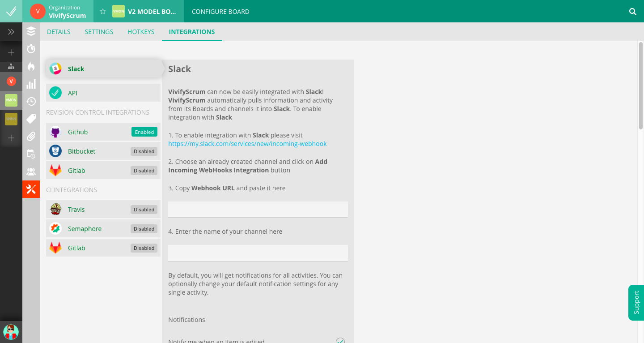Select the tools configure board icon
Screen dimensions: 644x343
(31, 189)
